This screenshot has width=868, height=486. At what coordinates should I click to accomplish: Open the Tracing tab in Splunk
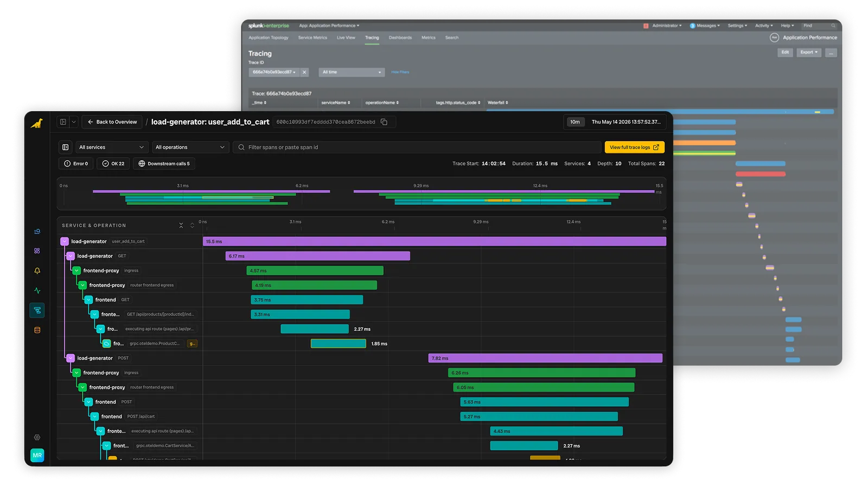[372, 37]
